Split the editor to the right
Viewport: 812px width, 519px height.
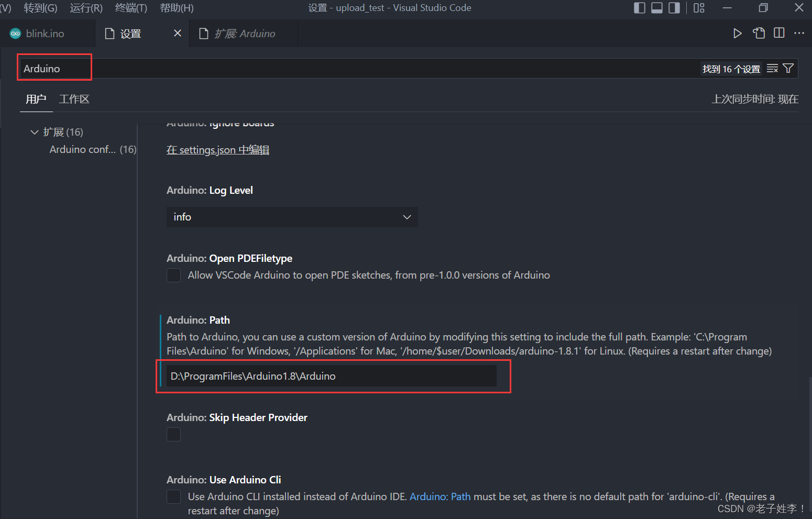pos(779,33)
